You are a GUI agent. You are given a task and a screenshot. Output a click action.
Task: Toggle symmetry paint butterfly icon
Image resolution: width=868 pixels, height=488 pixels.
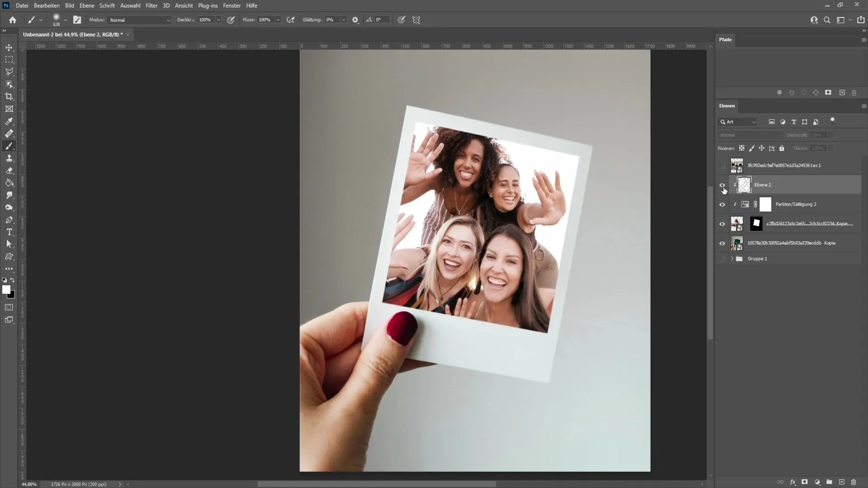coord(416,20)
